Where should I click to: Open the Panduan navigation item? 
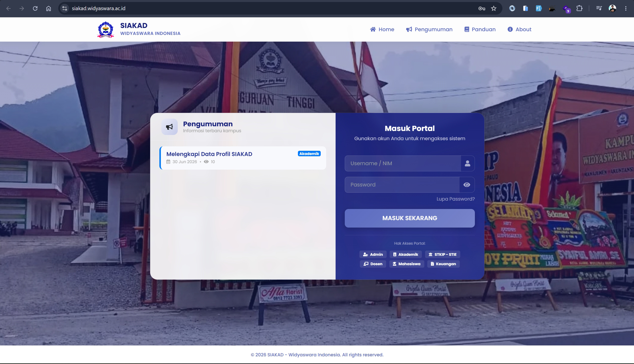pyautogui.click(x=480, y=29)
